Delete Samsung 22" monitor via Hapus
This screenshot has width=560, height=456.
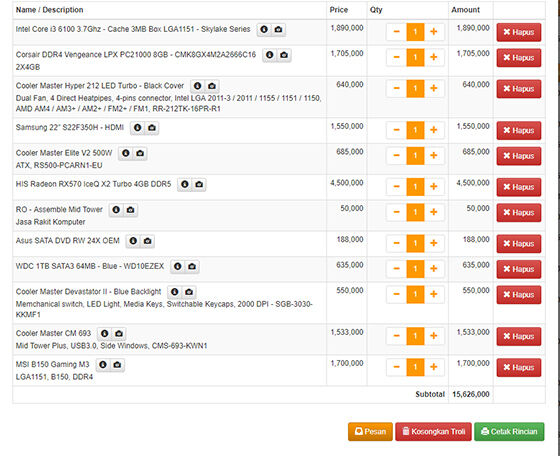click(519, 130)
